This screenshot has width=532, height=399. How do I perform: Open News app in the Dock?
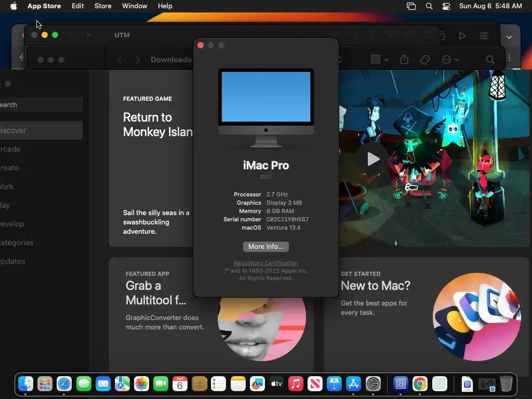click(x=315, y=384)
